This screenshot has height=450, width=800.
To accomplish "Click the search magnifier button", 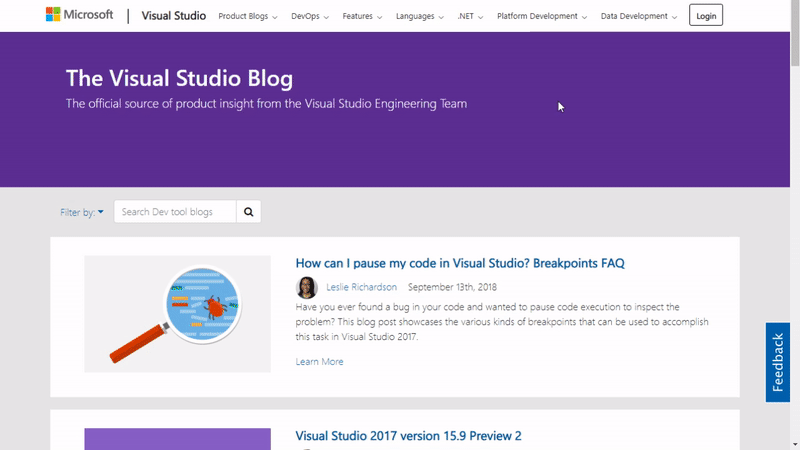I will (x=249, y=211).
